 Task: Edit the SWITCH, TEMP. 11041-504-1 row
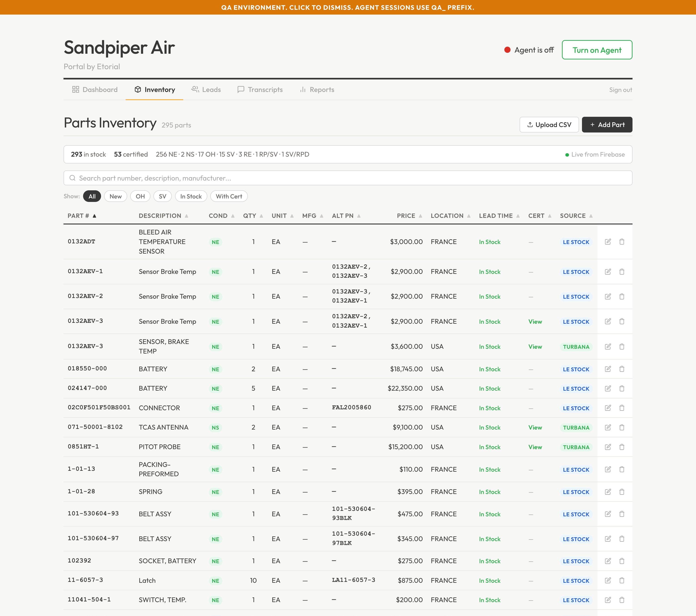click(x=608, y=600)
